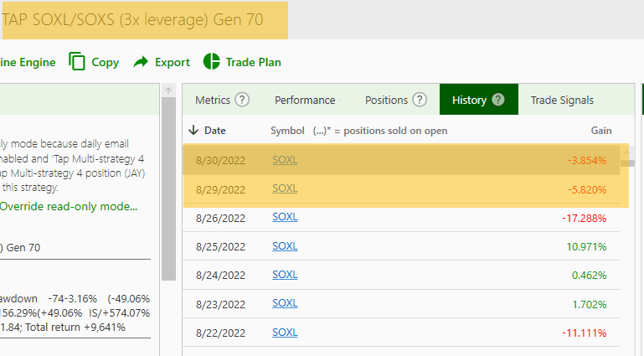Select the Metrics tab
Viewport: 644px width, 356px height.
(x=213, y=100)
